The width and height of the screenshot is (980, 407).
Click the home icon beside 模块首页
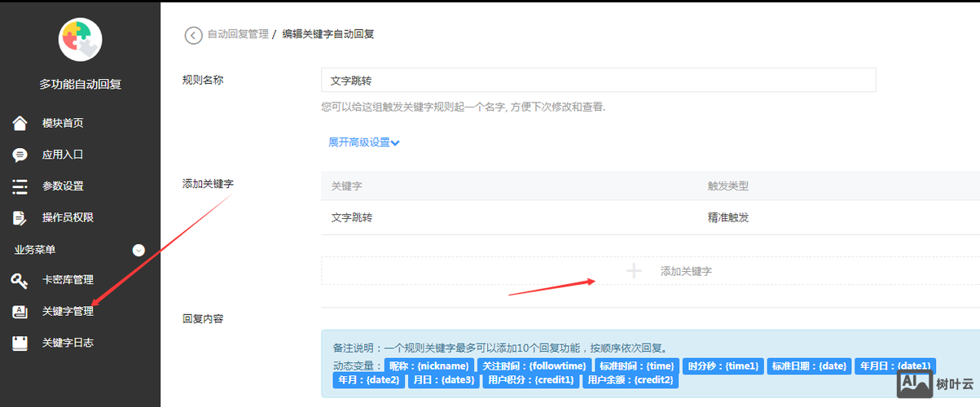[x=20, y=123]
